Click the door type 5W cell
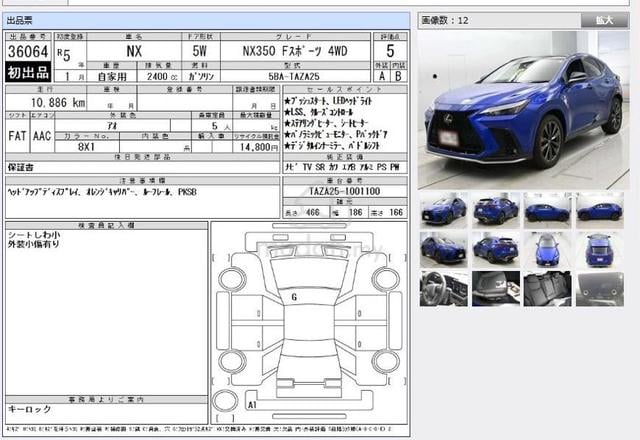 tap(200, 51)
